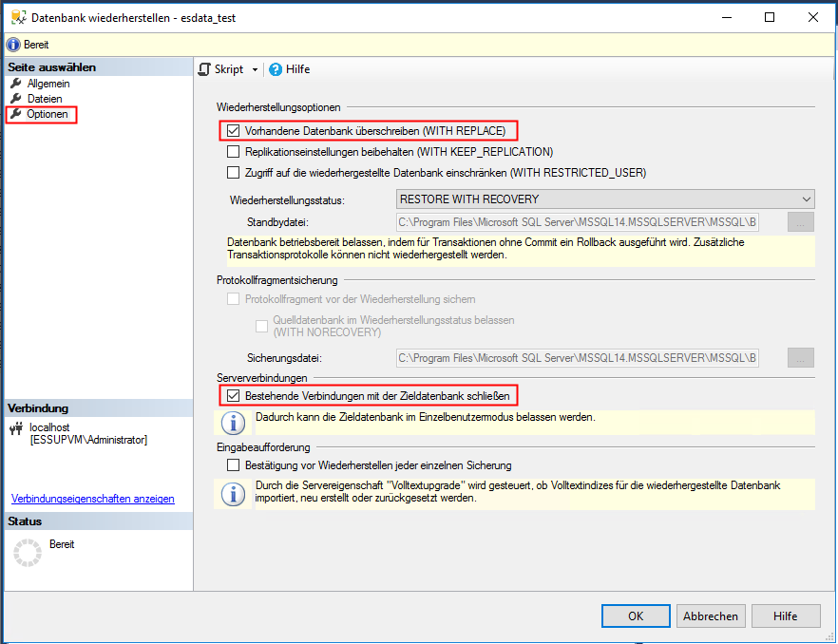838x644 pixels.
Task: Uncheck Vorhandene Datenbank überschreiben (WITH REPLACE)
Action: [234, 130]
